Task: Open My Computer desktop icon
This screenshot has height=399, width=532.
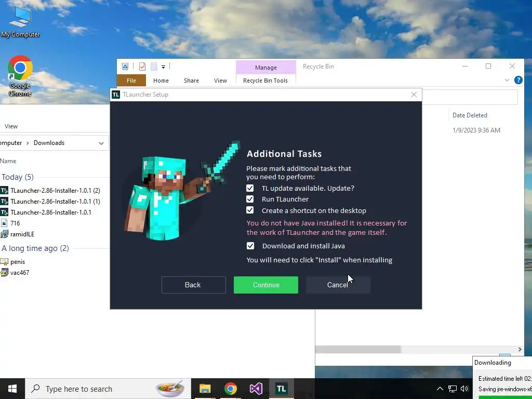Action: (20, 22)
